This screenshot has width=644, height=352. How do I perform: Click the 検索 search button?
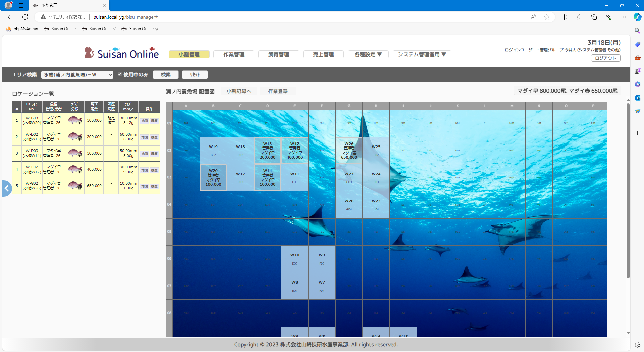[x=166, y=75]
